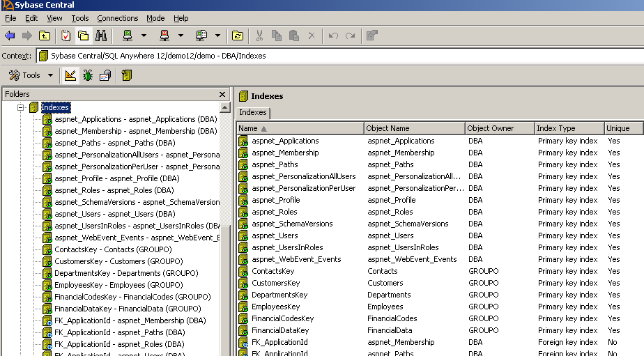Select FinancialCodesKey tree item icon
This screenshot has height=356, width=644.
(47, 297)
